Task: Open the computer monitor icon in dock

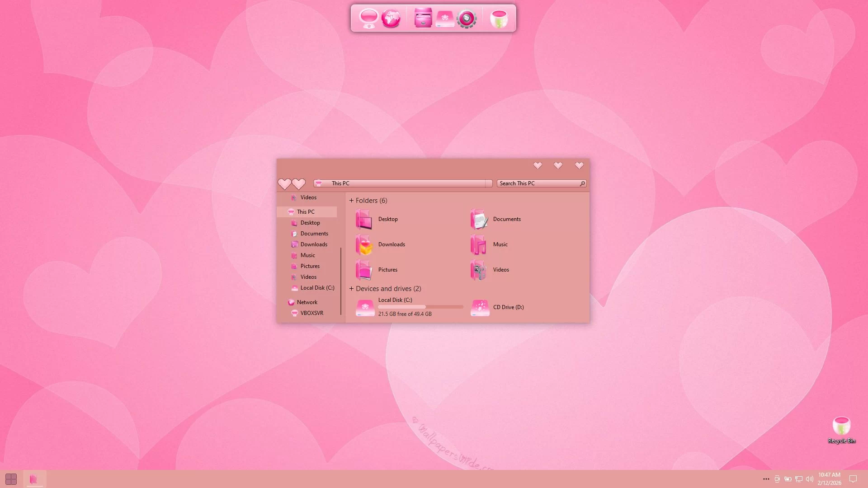Action: [x=369, y=19]
